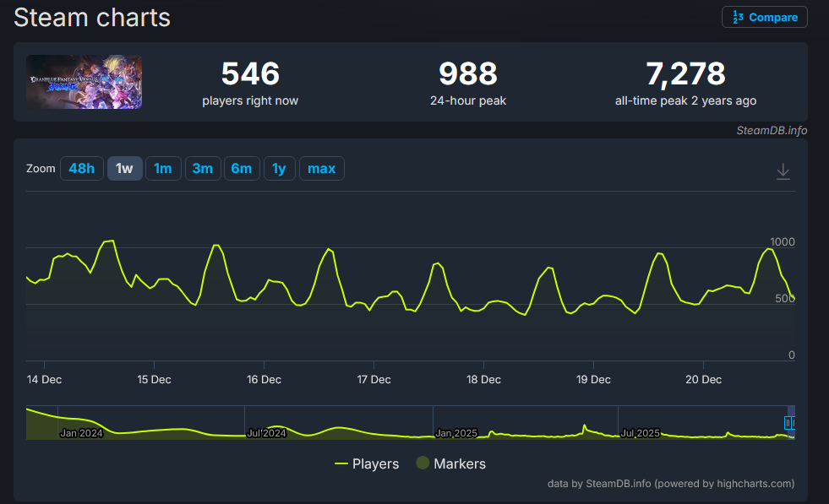The width and height of the screenshot is (829, 504).
Task: Open the chart download menu icon
Action: [x=783, y=171]
